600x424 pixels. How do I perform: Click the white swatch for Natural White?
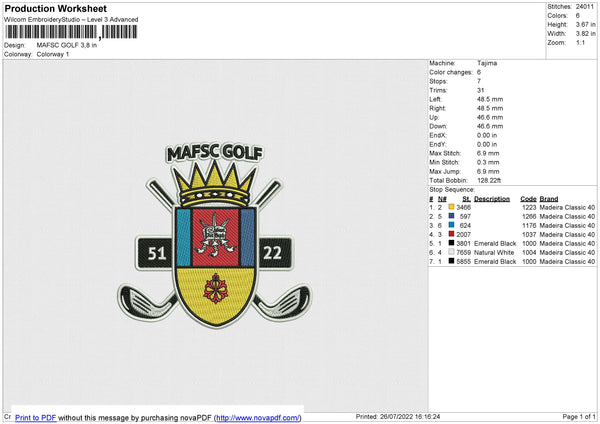(x=452, y=252)
